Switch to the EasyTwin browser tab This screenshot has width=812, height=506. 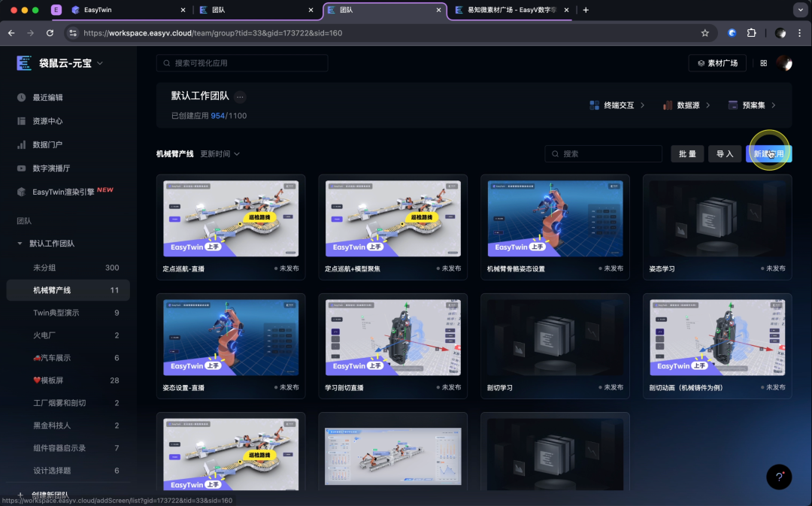coord(129,10)
